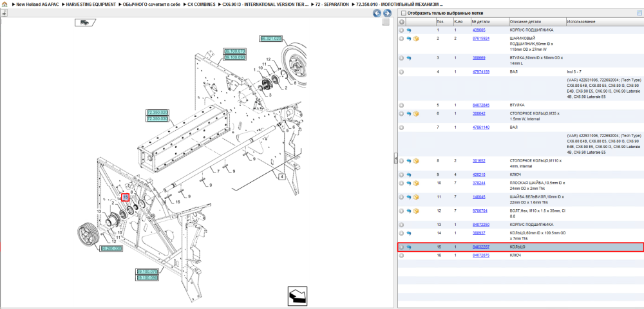Click callout label 15 in the diagram
Screen dimensions: 644x309
[x=126, y=198]
